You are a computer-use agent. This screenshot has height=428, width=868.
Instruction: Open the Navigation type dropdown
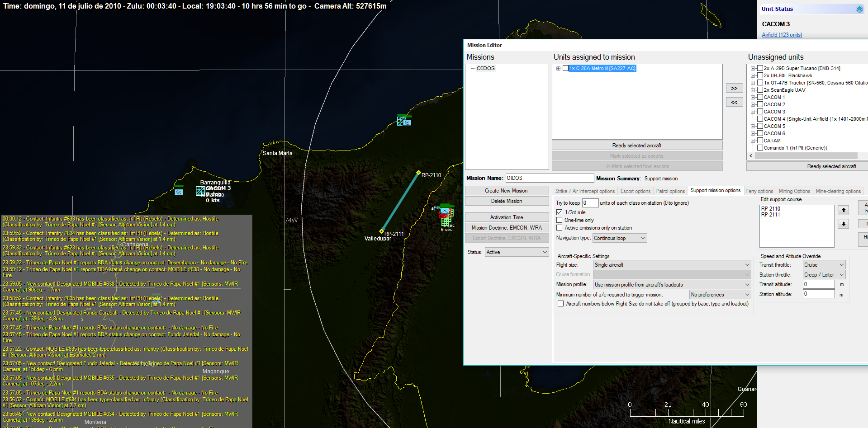pos(620,238)
